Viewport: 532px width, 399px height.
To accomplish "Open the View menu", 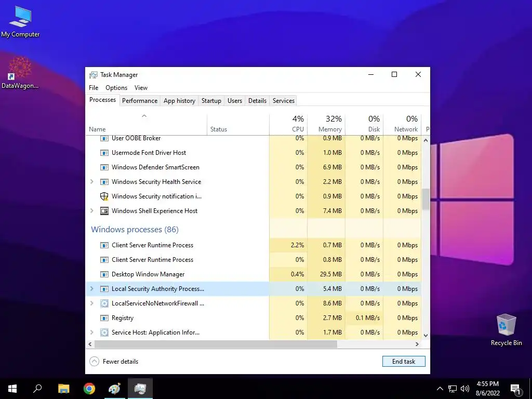I will 141,87.
